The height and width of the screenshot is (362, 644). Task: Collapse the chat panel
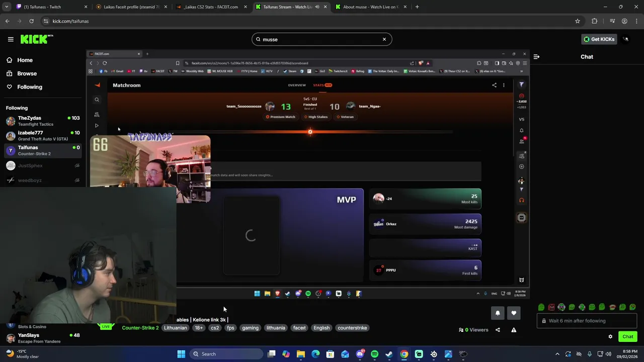[x=536, y=57]
